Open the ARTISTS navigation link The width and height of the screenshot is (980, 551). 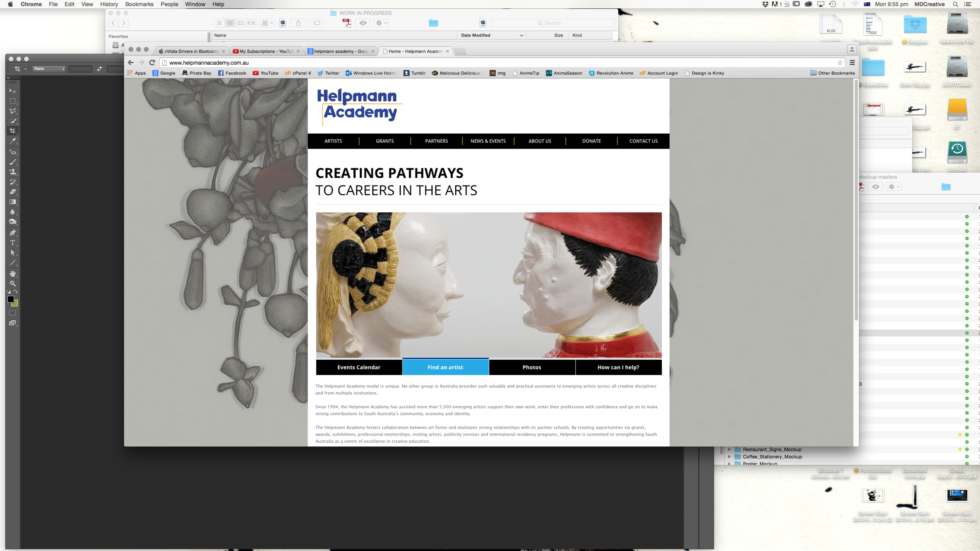pos(333,141)
